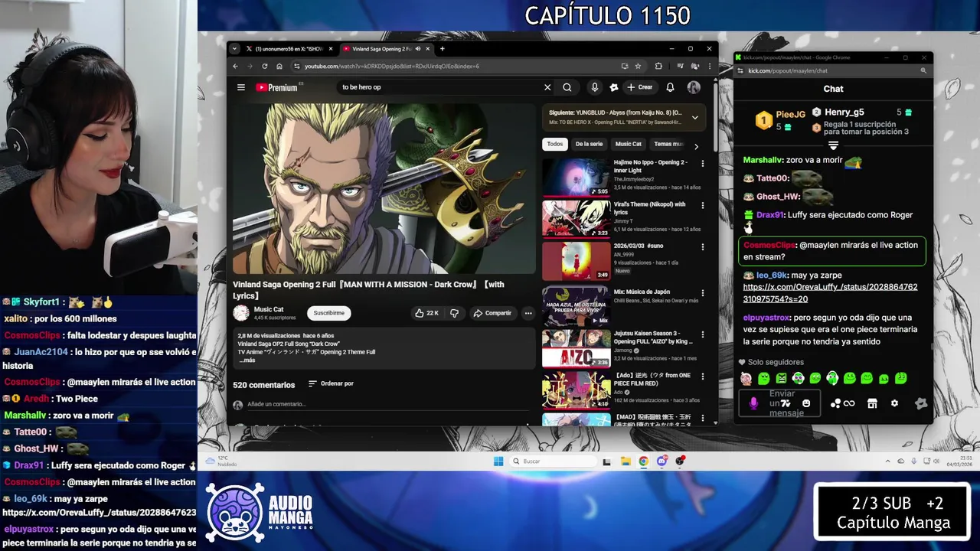Open the Ordenar por comments sort menu
980x551 pixels.
click(x=332, y=383)
